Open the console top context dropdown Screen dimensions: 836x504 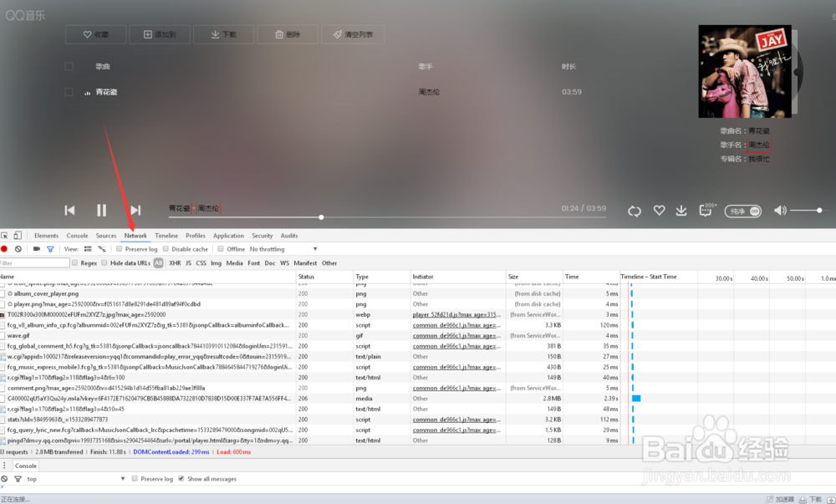(x=76, y=478)
